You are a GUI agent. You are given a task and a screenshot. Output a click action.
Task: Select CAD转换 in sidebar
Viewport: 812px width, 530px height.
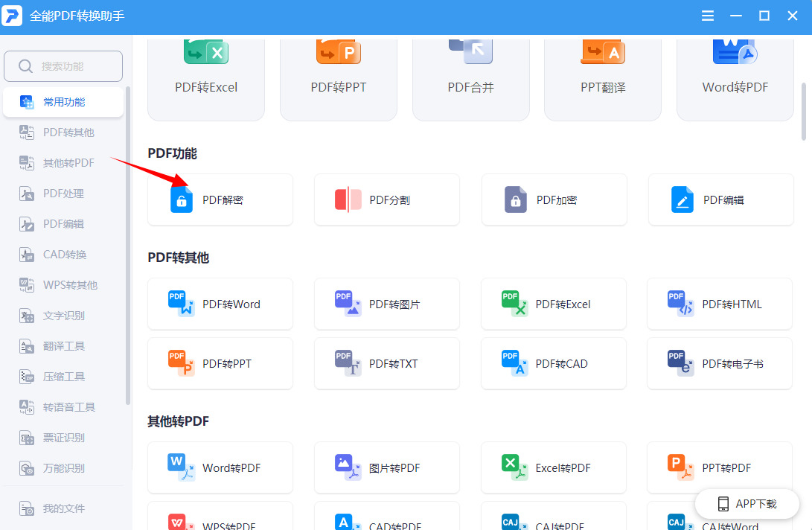click(x=63, y=255)
